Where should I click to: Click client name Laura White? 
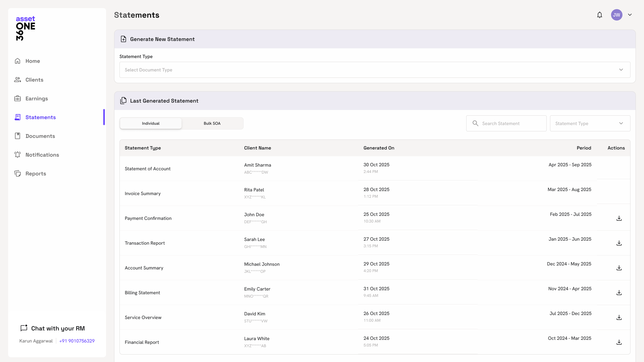(257, 339)
